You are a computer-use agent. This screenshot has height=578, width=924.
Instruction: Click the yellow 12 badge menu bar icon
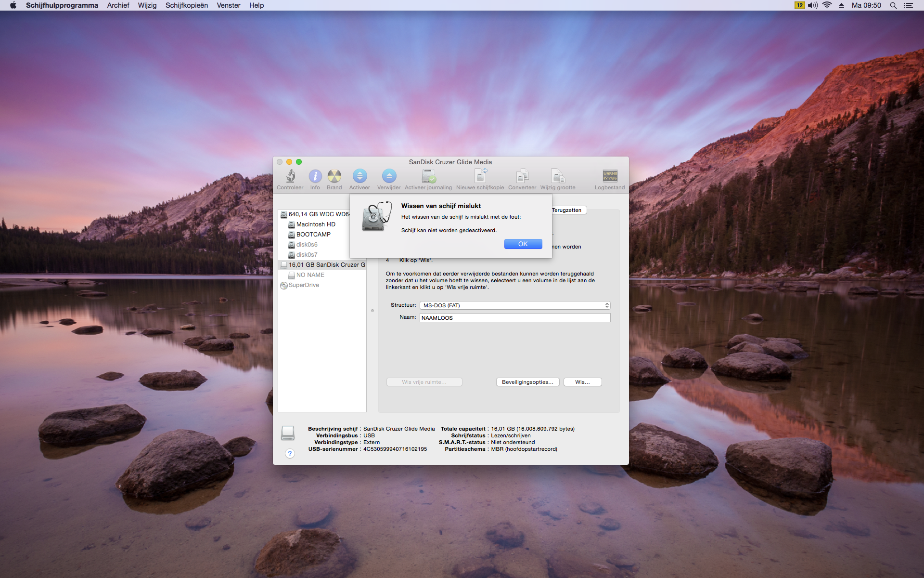(x=799, y=5)
